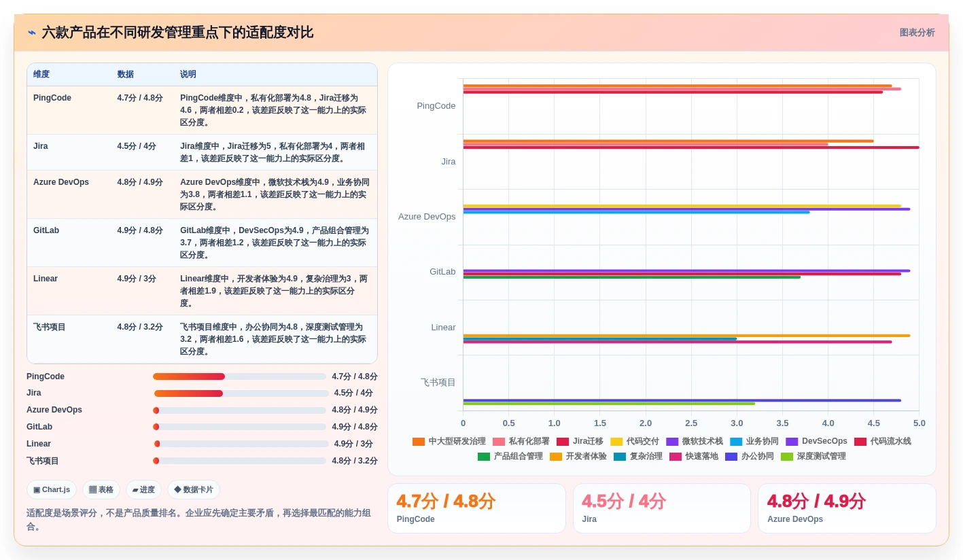Click Linear orange 开发者体验 bar
The image size is (963, 560).
(x=686, y=336)
